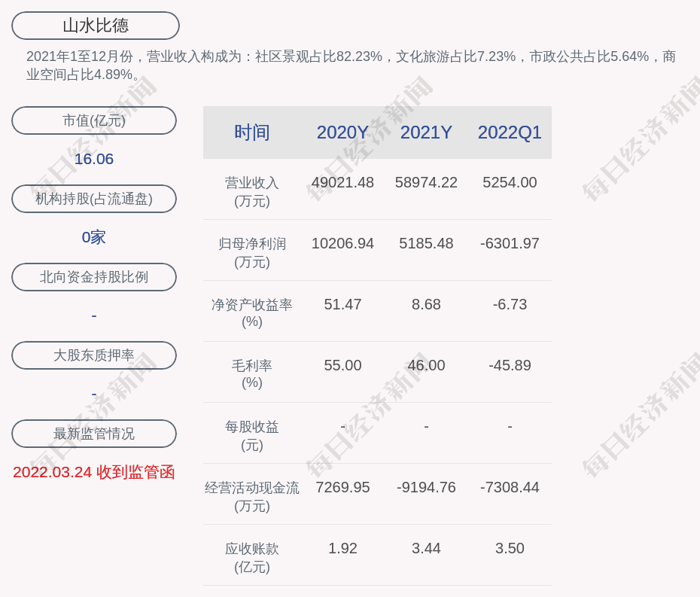Click the 毛利率(%) row label
The image size is (700, 597).
(x=252, y=374)
